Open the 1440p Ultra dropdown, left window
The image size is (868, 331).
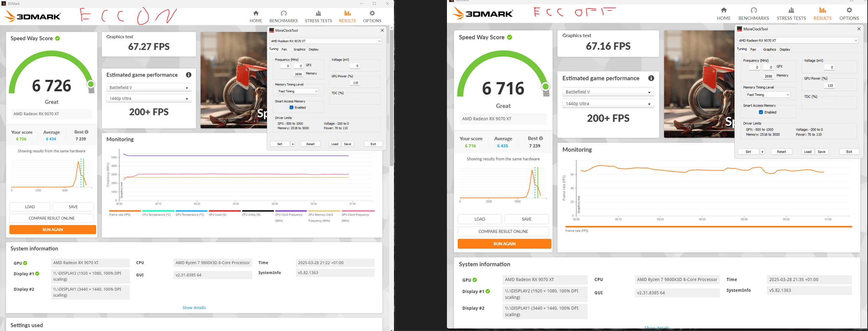(x=149, y=98)
